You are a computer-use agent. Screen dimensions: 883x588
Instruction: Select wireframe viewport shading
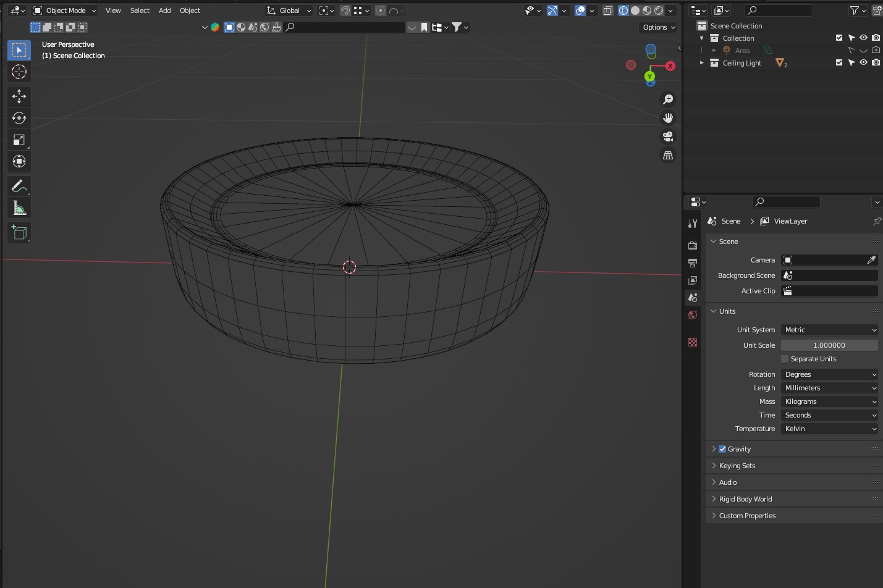click(623, 10)
